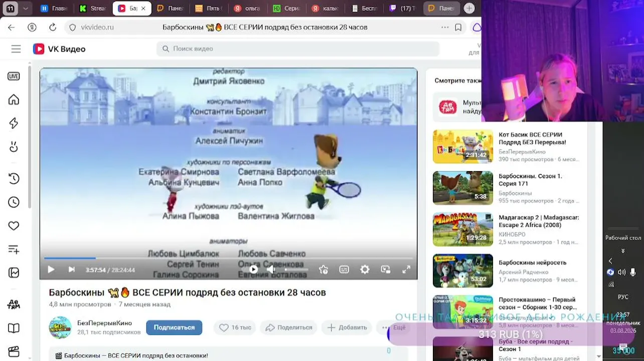Click the vkvideo.ru address bar

pyautogui.click(x=97, y=28)
